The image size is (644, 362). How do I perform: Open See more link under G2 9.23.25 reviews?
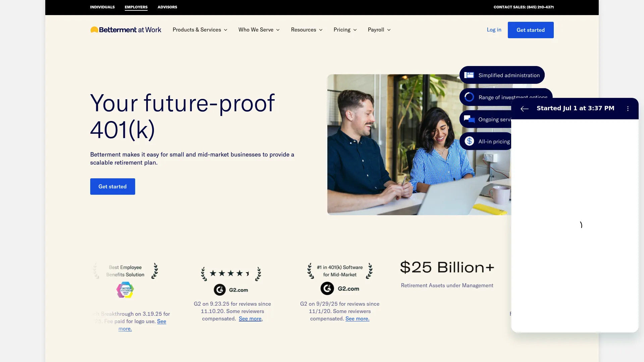click(250, 319)
